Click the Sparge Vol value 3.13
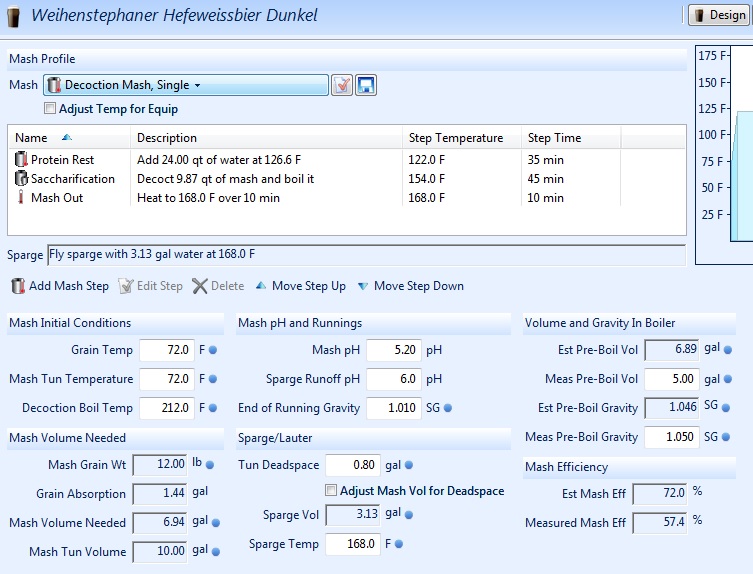Image resolution: width=753 pixels, height=574 pixels. [352, 515]
